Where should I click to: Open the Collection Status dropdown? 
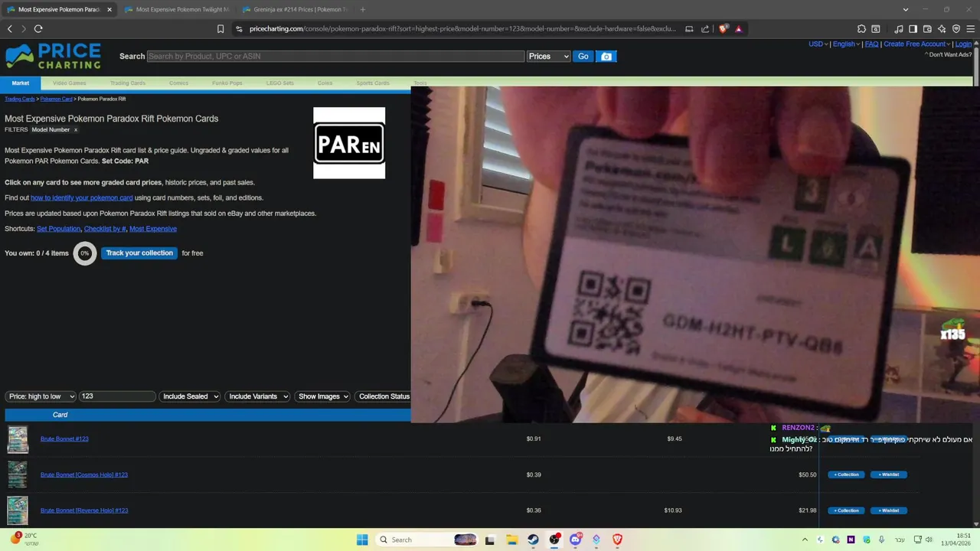tap(383, 396)
